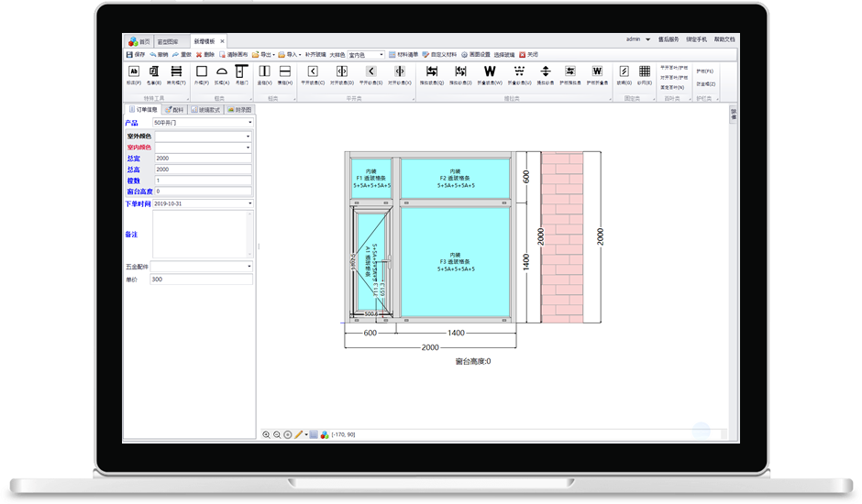Select the horizontal mullion tool (H)
Image resolution: width=862 pixels, height=504 pixels.
pyautogui.click(x=285, y=75)
